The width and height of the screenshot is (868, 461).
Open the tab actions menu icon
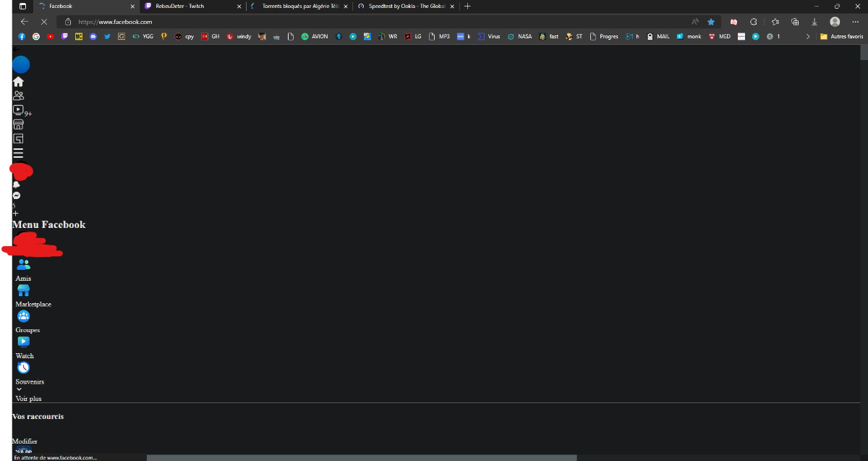[x=22, y=6]
